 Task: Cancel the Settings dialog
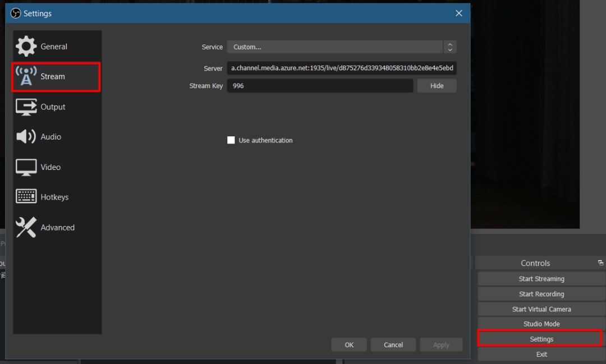coord(393,345)
